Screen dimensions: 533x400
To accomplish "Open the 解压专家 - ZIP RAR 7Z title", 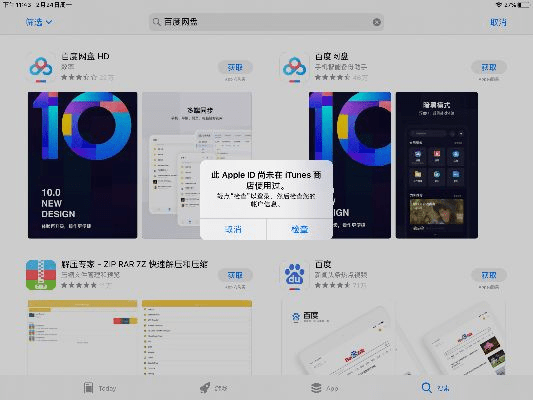I will [x=134, y=264].
